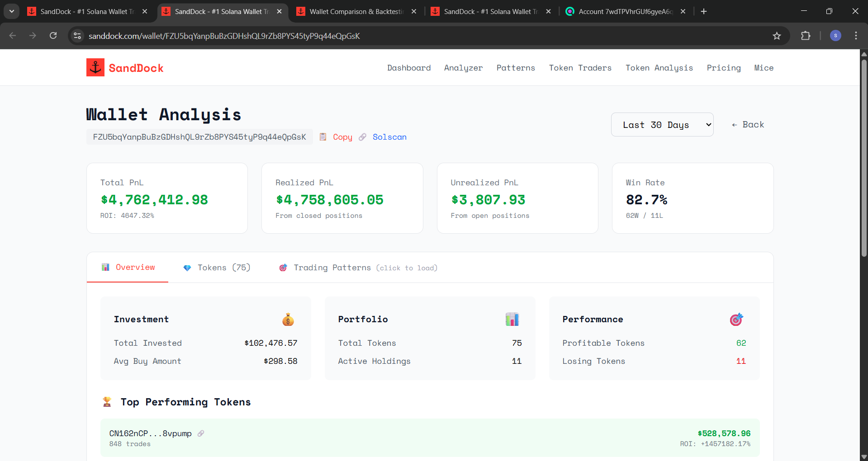Screen dimensions: 868x461
Task: Close the Wallet Comparison & Backtesting tab
Action: tap(414, 11)
